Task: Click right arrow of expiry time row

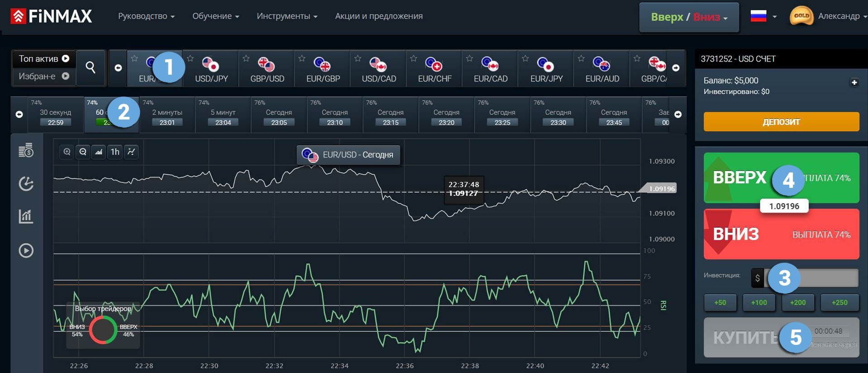Action: [x=678, y=115]
